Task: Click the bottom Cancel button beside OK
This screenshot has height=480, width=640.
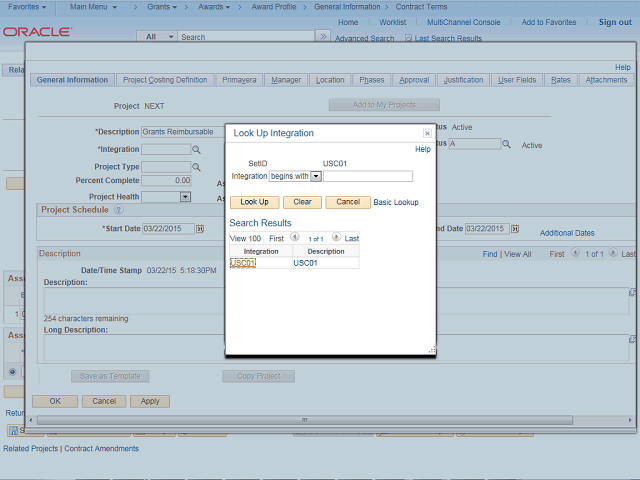Action: tap(104, 401)
